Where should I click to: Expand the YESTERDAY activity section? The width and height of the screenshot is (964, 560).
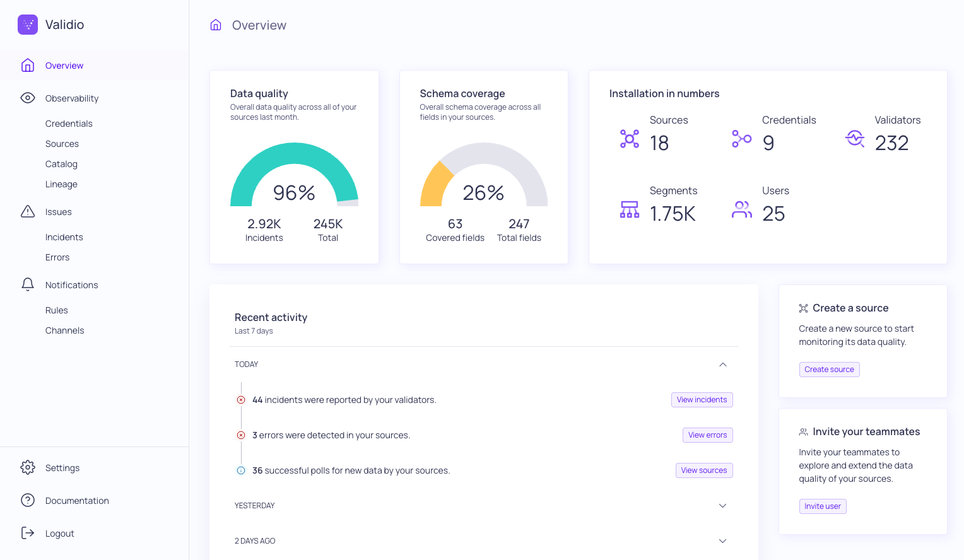(723, 505)
